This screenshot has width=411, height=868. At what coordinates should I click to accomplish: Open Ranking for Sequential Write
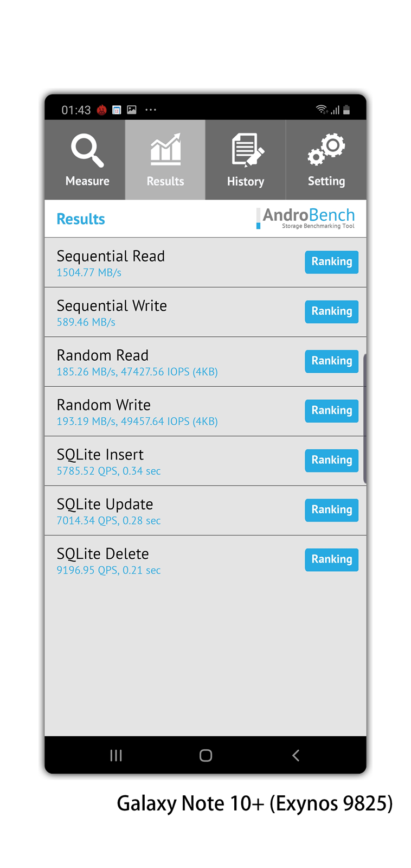coord(331,311)
